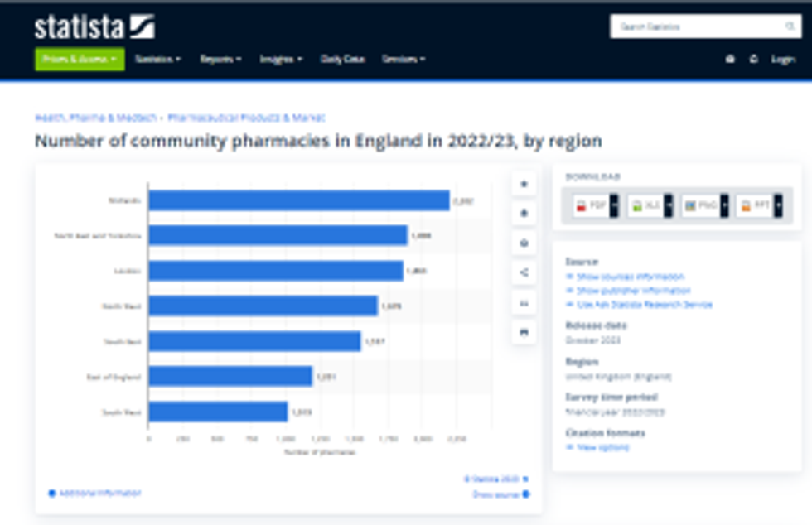The height and width of the screenshot is (525, 812).
Task: Click the star favorite icon beside chart
Action: click(523, 184)
